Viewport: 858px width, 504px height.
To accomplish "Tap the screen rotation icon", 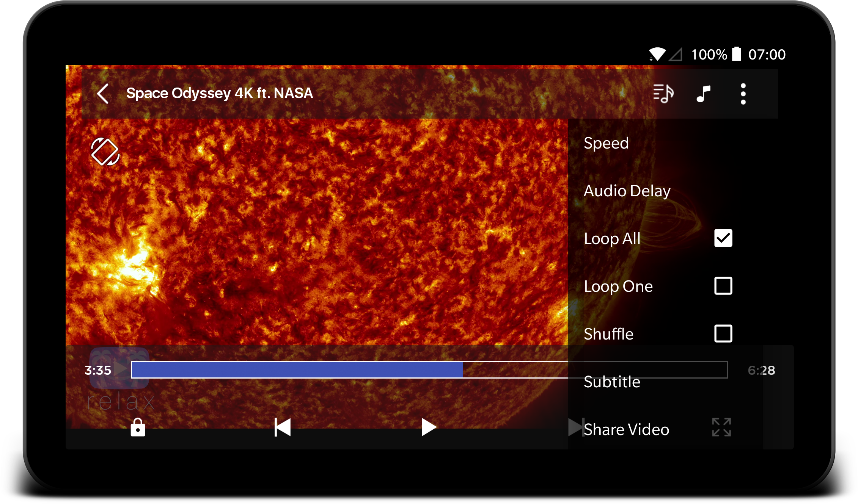I will coord(105,152).
